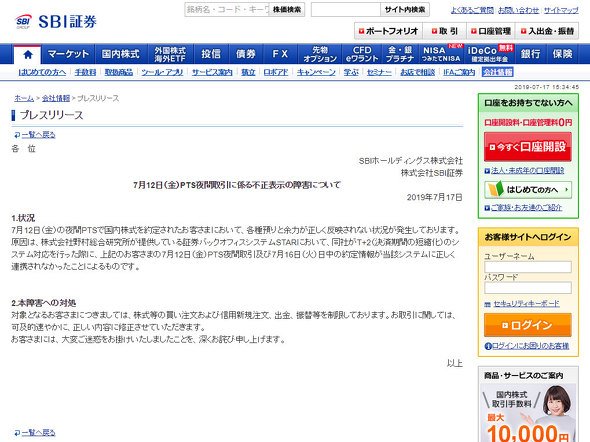Click the orange ログイン button
Image resolution: width=590 pixels, height=442 pixels.
(x=528, y=325)
